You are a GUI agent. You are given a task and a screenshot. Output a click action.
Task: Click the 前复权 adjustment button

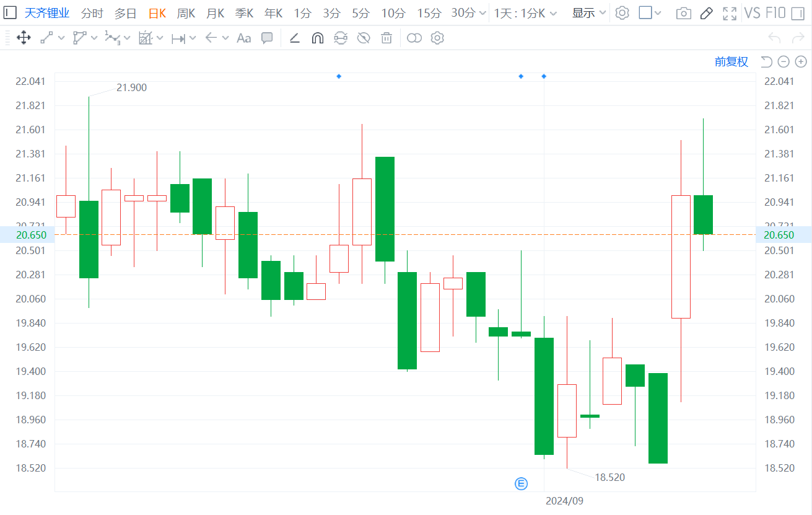pos(731,61)
